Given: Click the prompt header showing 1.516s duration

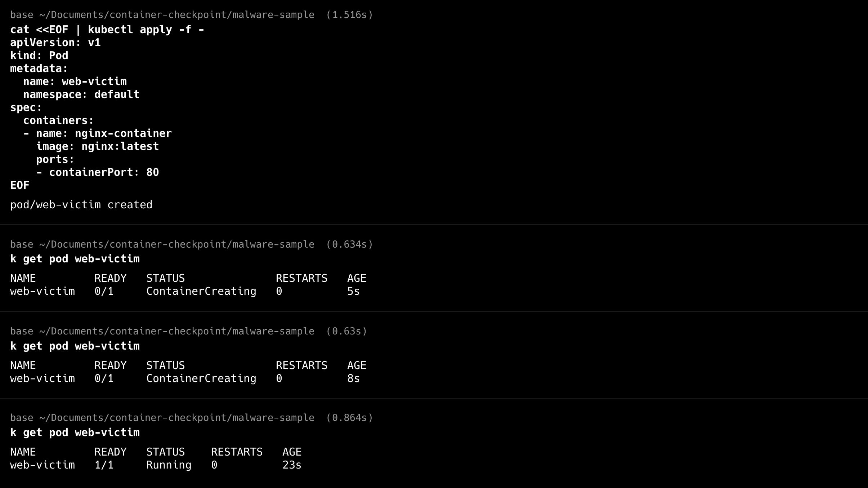Looking at the screenshot, I should coord(192,15).
